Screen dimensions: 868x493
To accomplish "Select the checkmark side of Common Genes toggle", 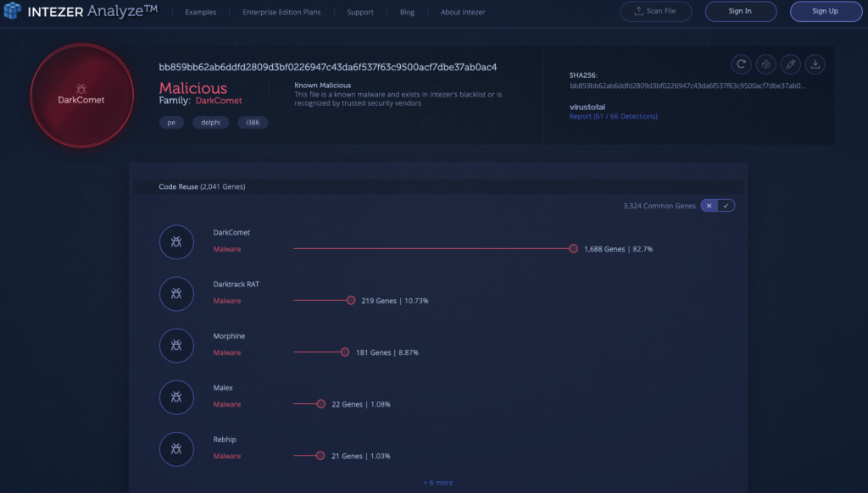I will tap(726, 205).
